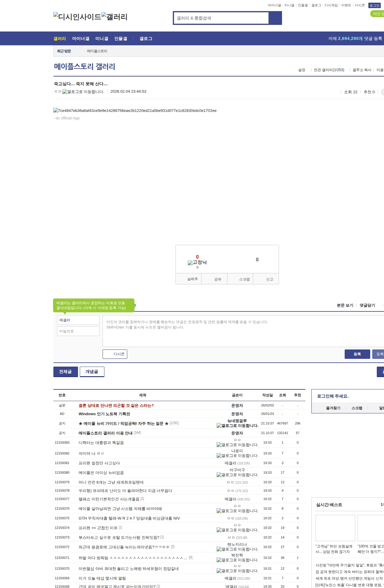384x588 pixels.
Task: Open post 챌패스 이런기본적인건 사는게좋음
Action: tap(109, 499)
